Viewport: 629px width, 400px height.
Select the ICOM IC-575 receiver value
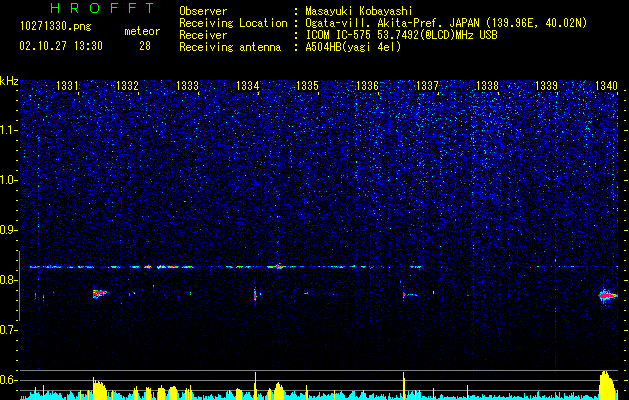401,35
